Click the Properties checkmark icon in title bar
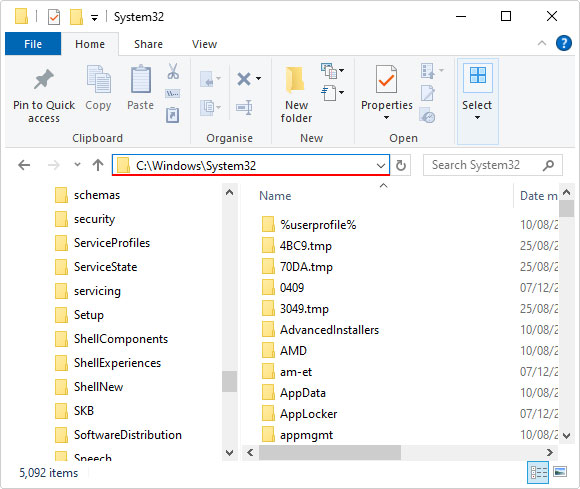Image resolution: width=580 pixels, height=489 pixels. coord(54,17)
